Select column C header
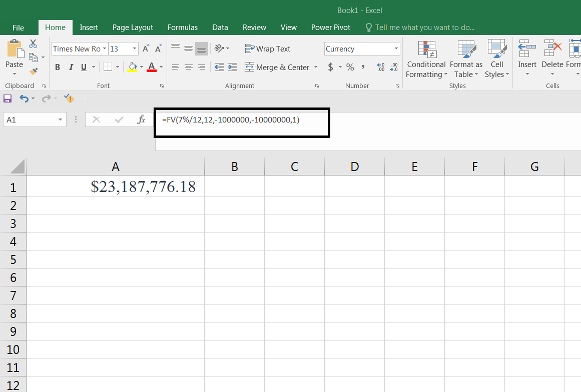The image size is (581, 392). 294,166
